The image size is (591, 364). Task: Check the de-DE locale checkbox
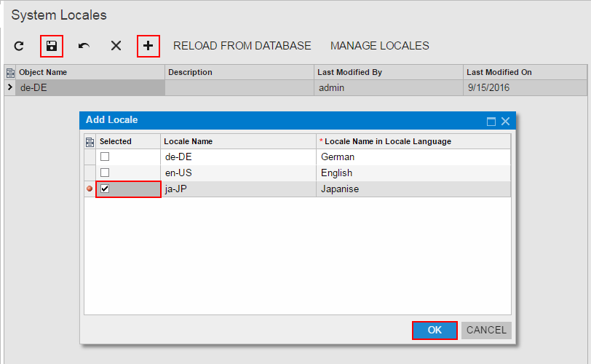click(105, 157)
